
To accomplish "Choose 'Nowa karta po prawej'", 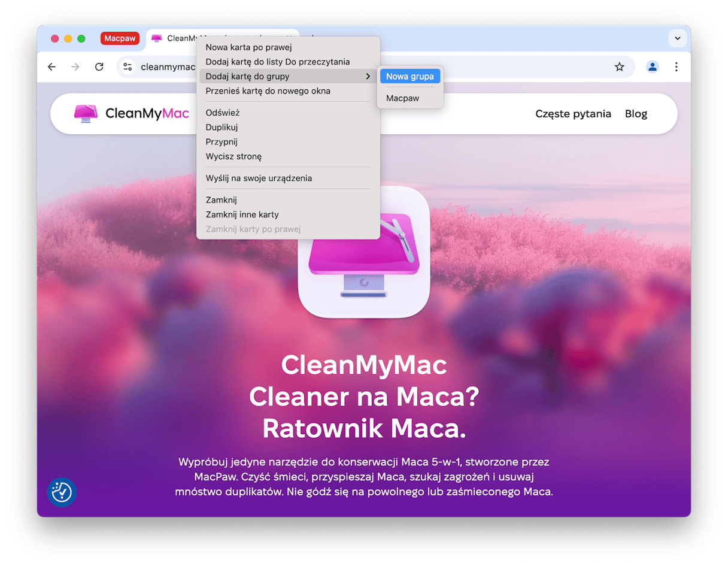I will [289, 47].
